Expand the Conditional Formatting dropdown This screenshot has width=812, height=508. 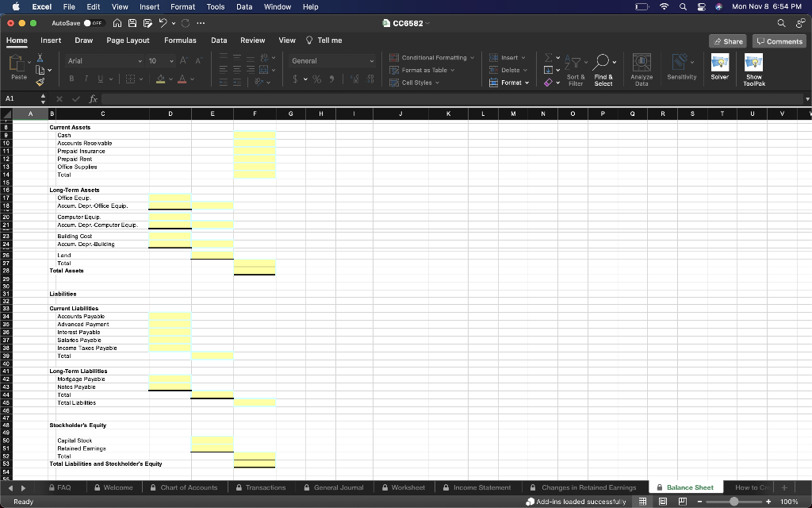click(x=473, y=57)
